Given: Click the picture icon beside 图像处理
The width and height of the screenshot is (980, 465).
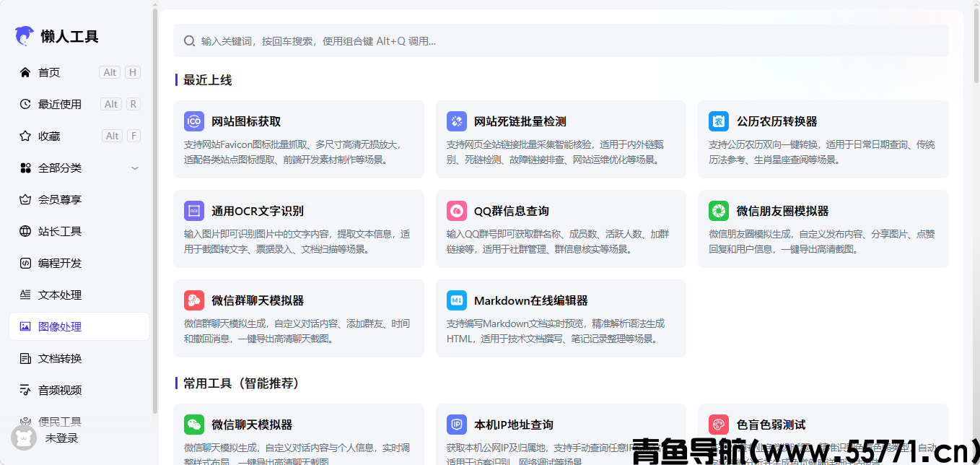Looking at the screenshot, I should point(25,326).
